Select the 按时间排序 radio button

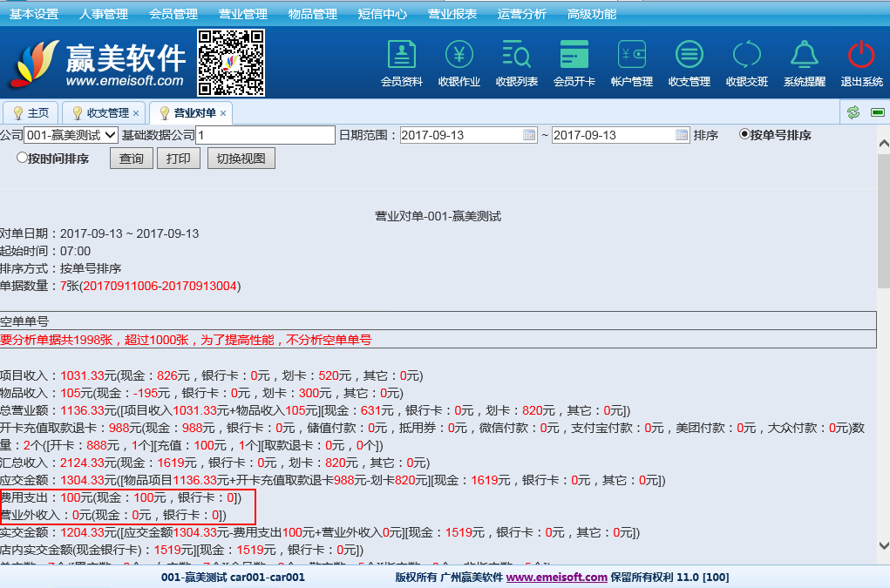tap(23, 158)
